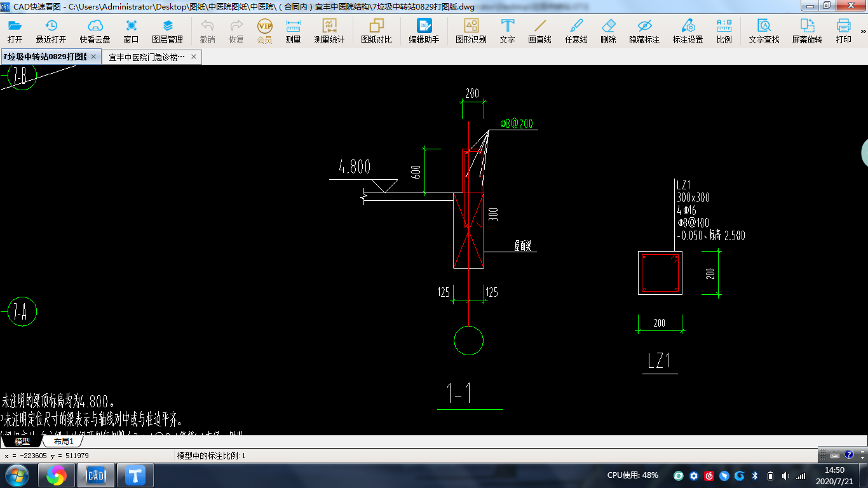868x488 pixels.
Task: Click the teal side panel handle on right edge
Action: [865, 152]
